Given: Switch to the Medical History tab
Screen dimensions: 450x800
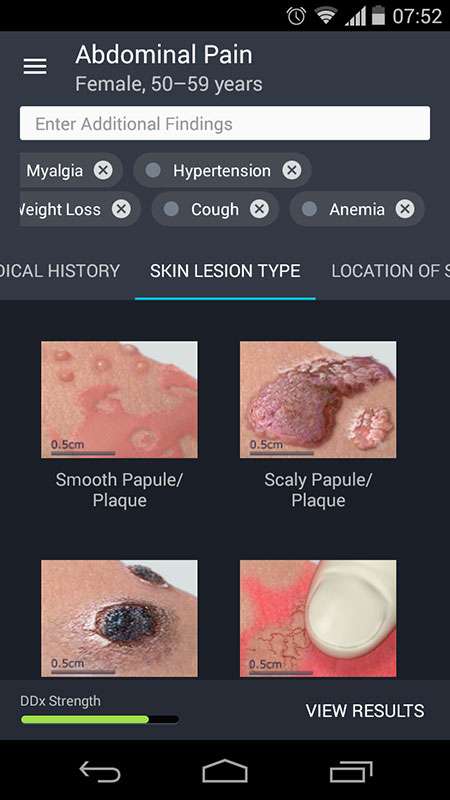Looking at the screenshot, I should coord(60,271).
